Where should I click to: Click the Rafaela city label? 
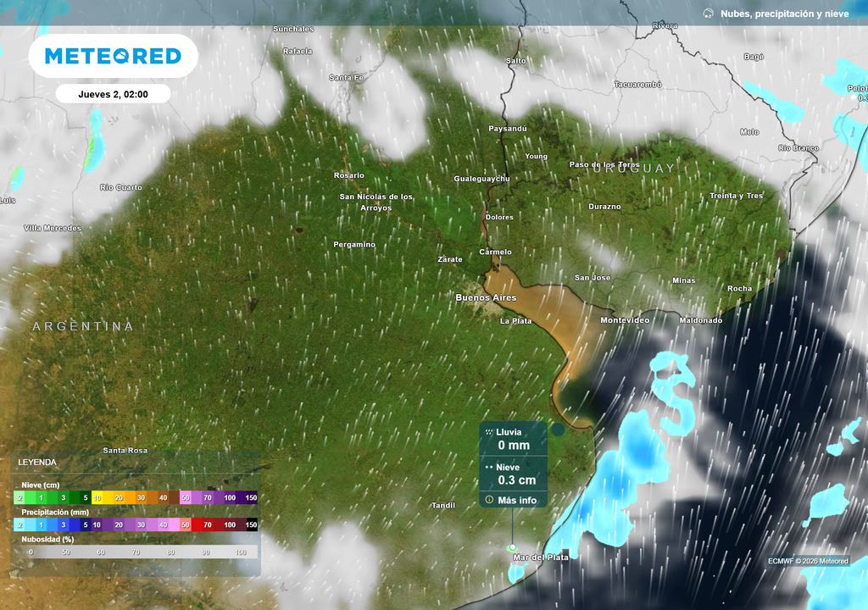pyautogui.click(x=298, y=52)
